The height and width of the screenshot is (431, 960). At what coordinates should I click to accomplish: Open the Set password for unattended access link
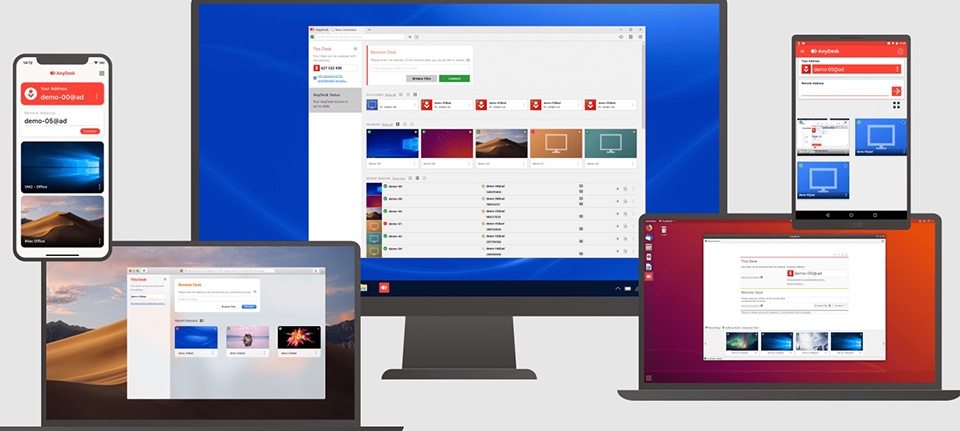pos(332,78)
